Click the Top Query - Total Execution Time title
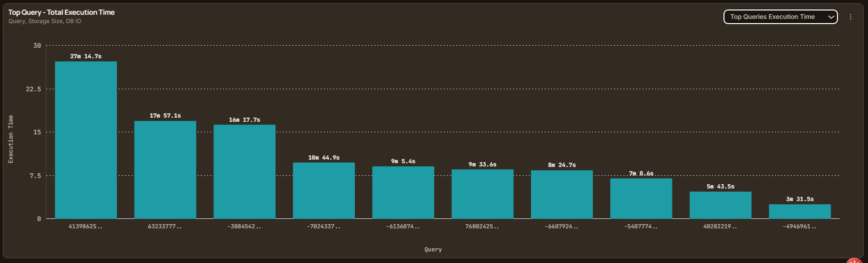 (62, 12)
